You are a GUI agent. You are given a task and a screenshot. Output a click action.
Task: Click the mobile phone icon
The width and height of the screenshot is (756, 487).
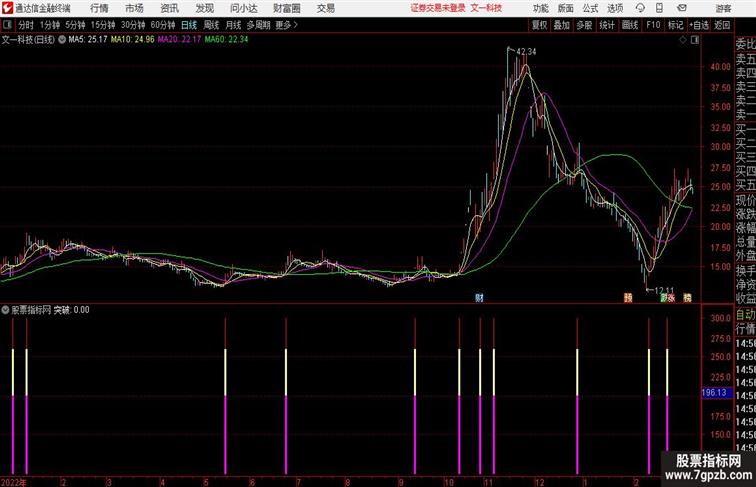click(660, 8)
